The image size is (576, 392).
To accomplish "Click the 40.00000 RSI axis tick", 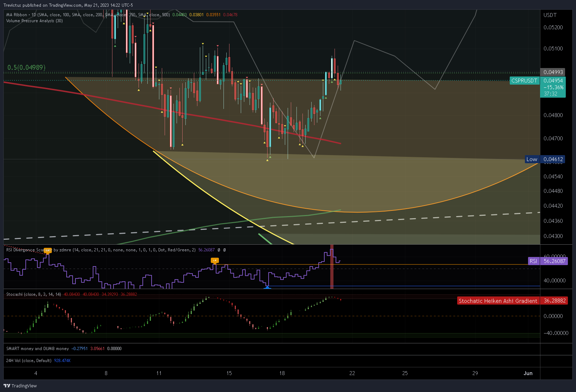I will [x=554, y=281].
